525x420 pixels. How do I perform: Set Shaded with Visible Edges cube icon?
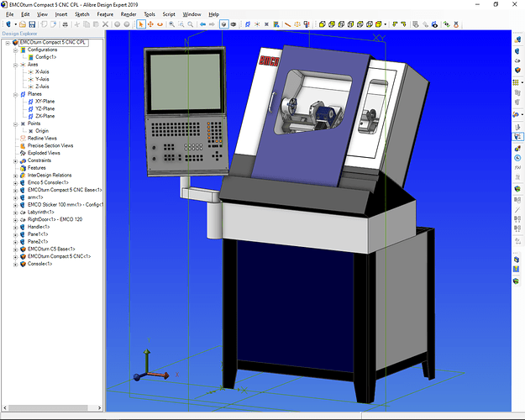click(x=332, y=24)
